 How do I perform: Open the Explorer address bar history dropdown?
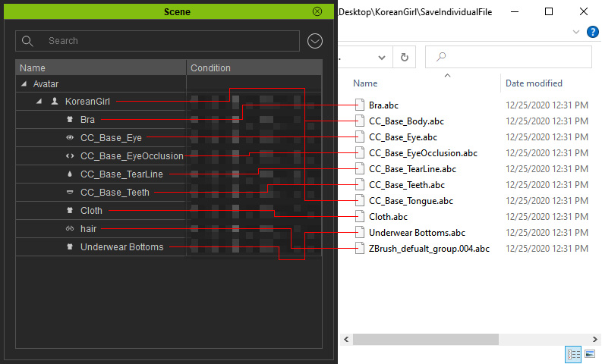pyautogui.click(x=381, y=57)
